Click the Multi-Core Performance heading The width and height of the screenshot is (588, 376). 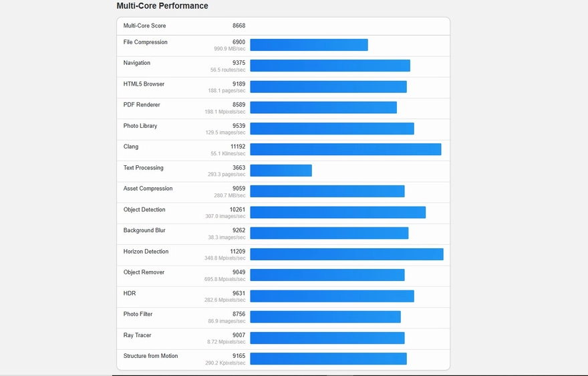(162, 6)
